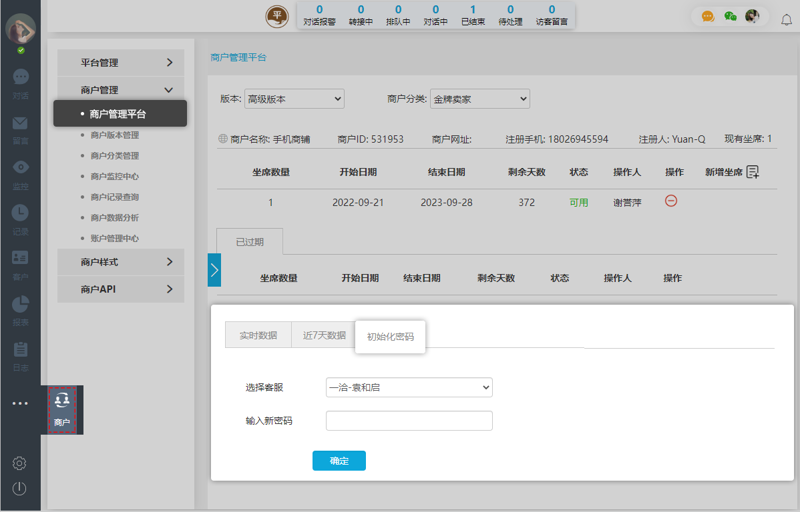This screenshot has height=512, width=800.
Task: Open the notification bell icon
Action: click(787, 20)
